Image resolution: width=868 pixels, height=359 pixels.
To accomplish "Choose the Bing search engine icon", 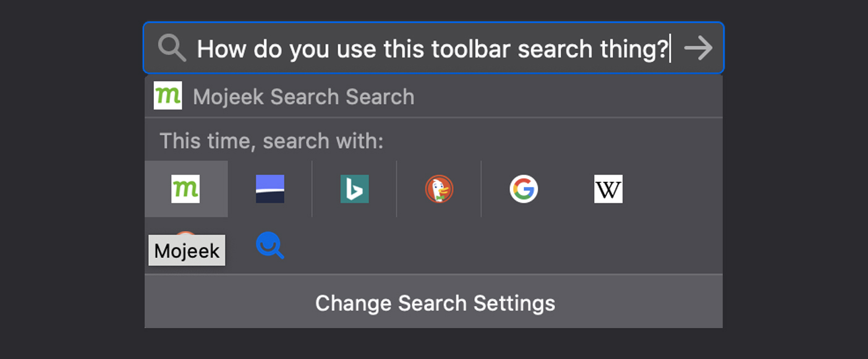I will 355,189.
